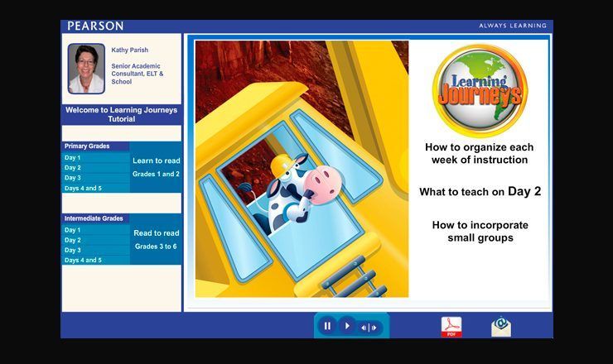Click Learn to read Grades 1 and 2

[x=156, y=167]
